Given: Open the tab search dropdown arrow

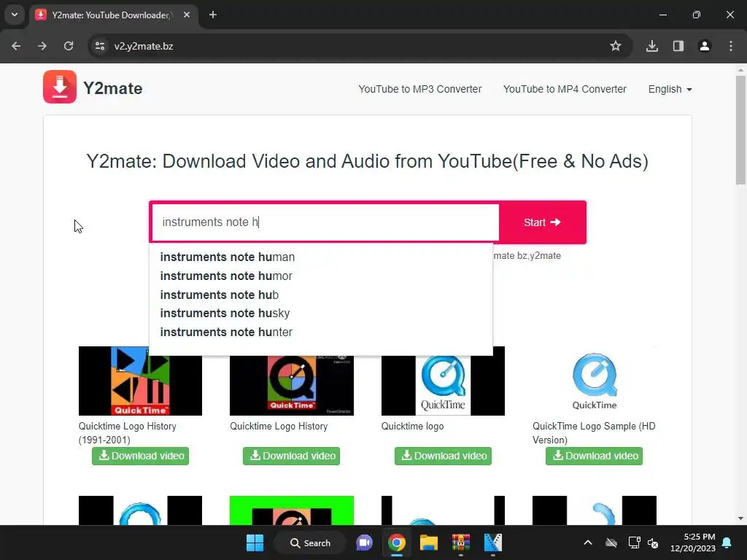Looking at the screenshot, I should [x=15, y=15].
